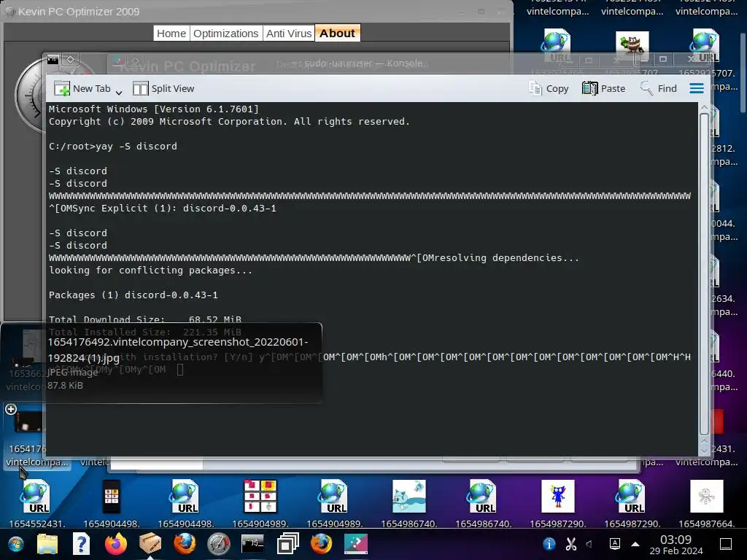Click the Copy button in Konsole toolbar

click(549, 88)
